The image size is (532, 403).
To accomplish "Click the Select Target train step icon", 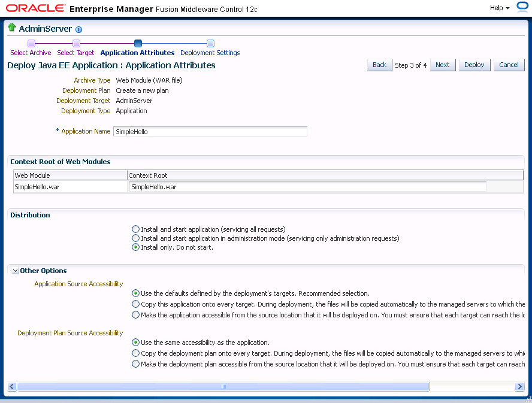I will pyautogui.click(x=76, y=43).
